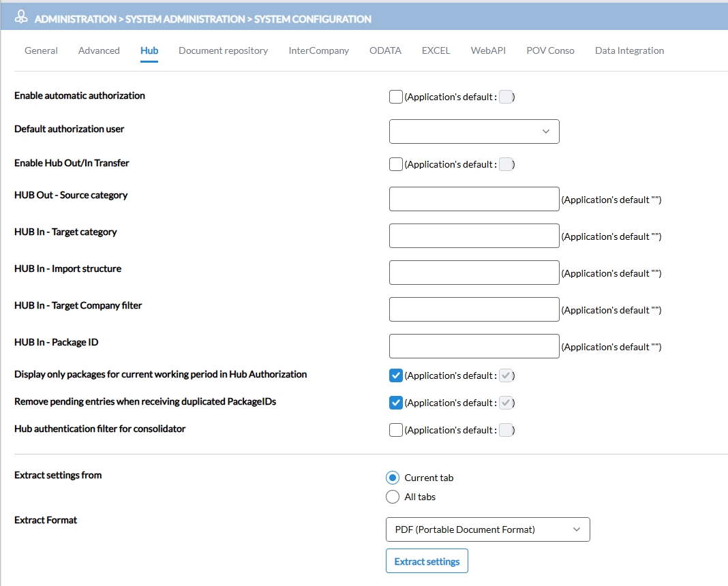Click HUB In - Target Company filter field
The height and width of the screenshot is (586, 728).
click(474, 309)
